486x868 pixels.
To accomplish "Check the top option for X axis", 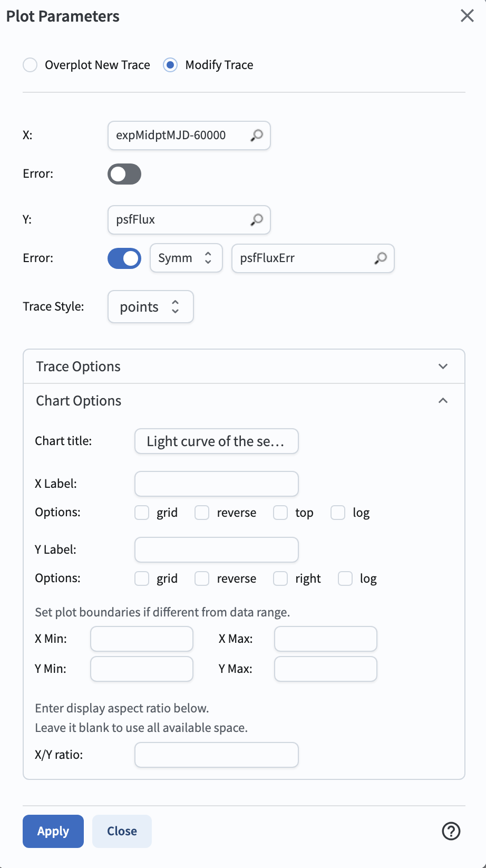I will click(x=280, y=513).
